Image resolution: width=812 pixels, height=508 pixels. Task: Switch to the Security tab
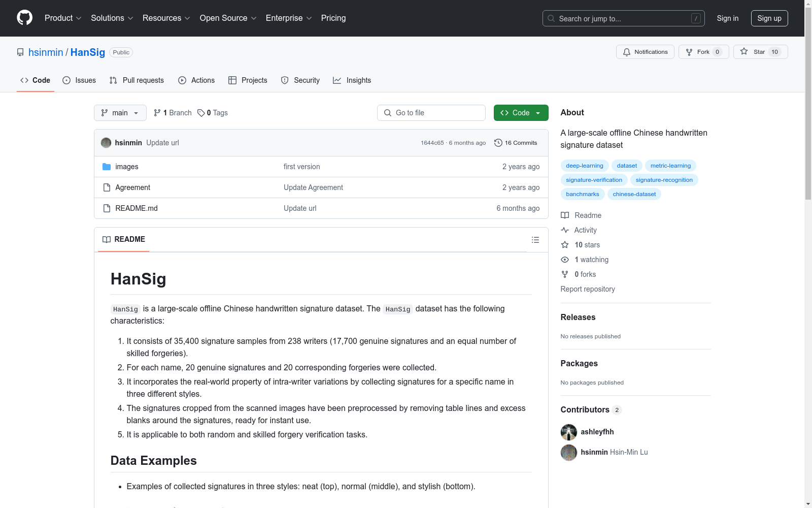coord(300,80)
